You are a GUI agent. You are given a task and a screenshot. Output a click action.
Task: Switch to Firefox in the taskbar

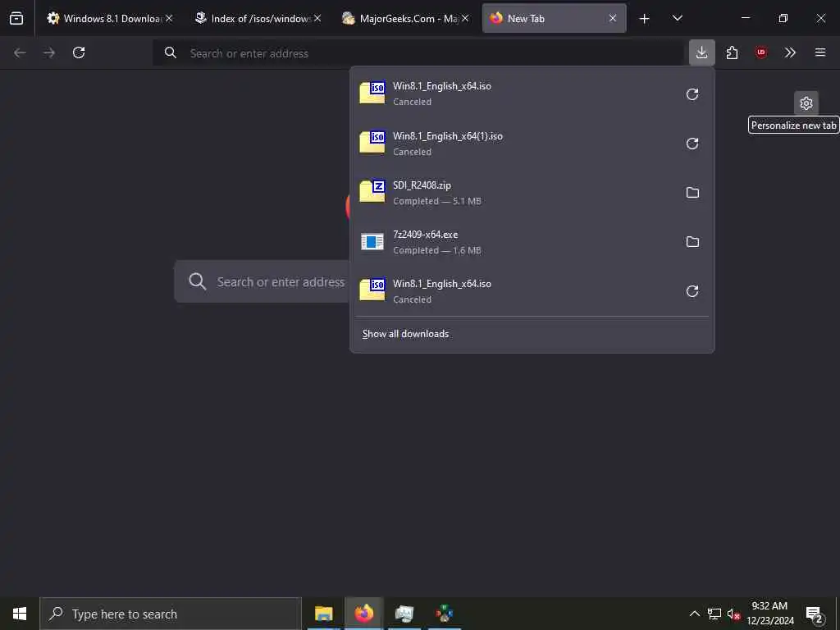point(363,614)
